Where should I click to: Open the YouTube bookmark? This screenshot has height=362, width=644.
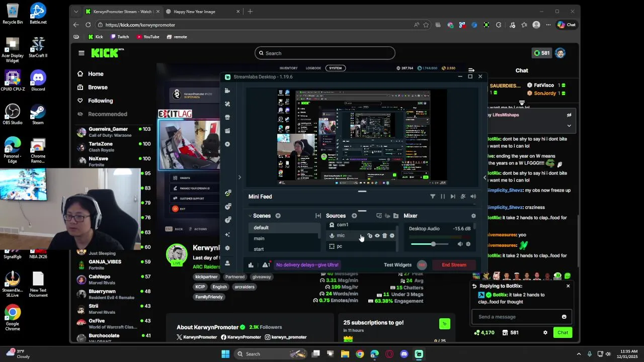click(x=147, y=37)
